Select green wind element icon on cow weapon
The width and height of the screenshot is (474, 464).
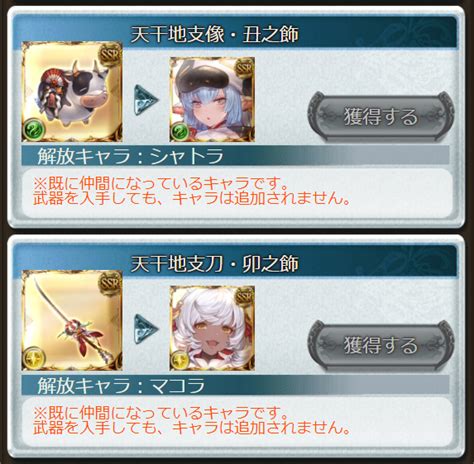pyautogui.click(x=34, y=130)
